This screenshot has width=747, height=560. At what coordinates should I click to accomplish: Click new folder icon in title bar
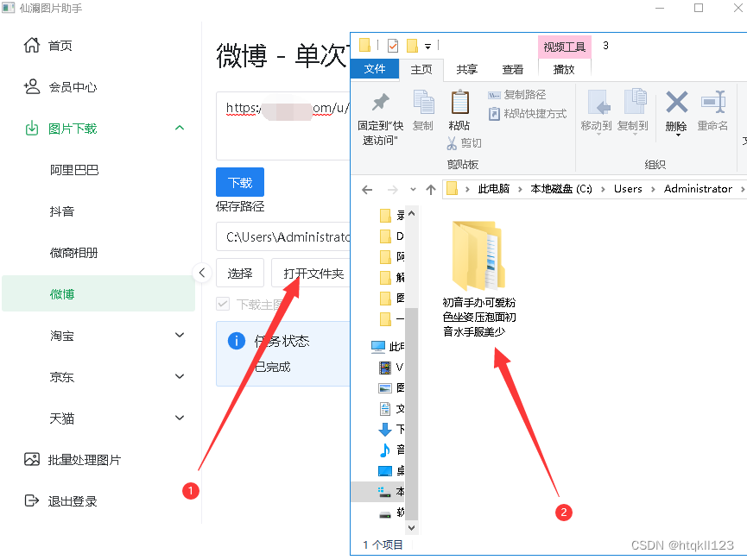pos(412,45)
